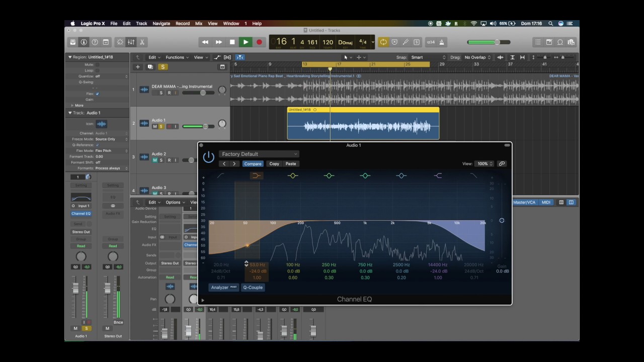Screen dimensions: 644x362
Task: Toggle global Solo S button in track header
Action: (162, 67)
